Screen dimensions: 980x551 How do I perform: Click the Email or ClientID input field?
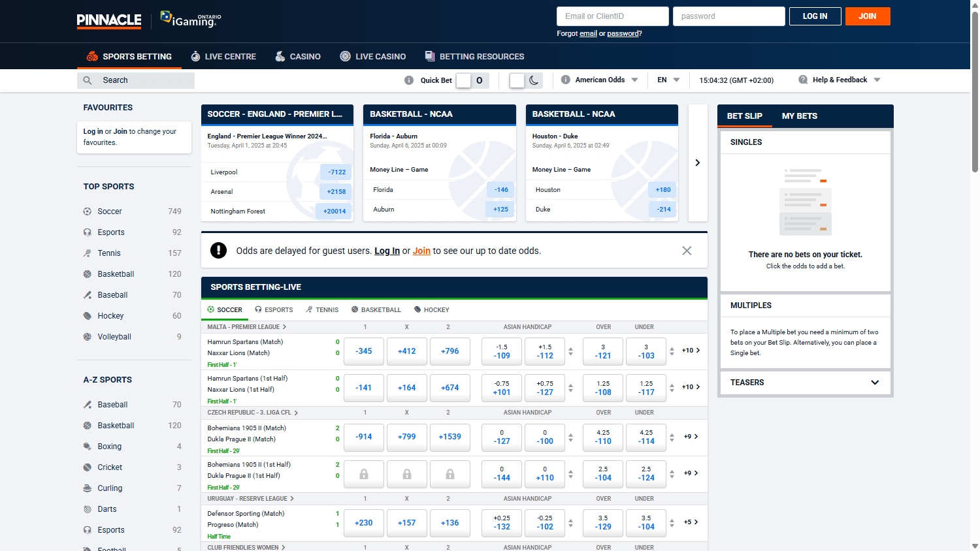point(612,16)
